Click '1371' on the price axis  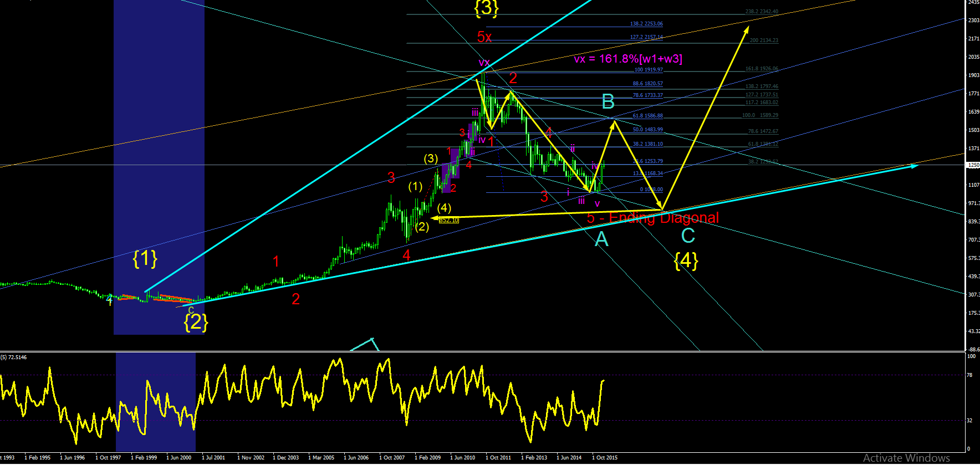click(973, 149)
